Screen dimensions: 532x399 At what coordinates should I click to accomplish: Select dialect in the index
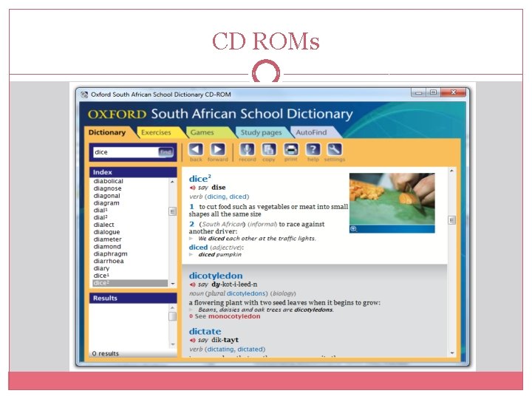pos(103,225)
